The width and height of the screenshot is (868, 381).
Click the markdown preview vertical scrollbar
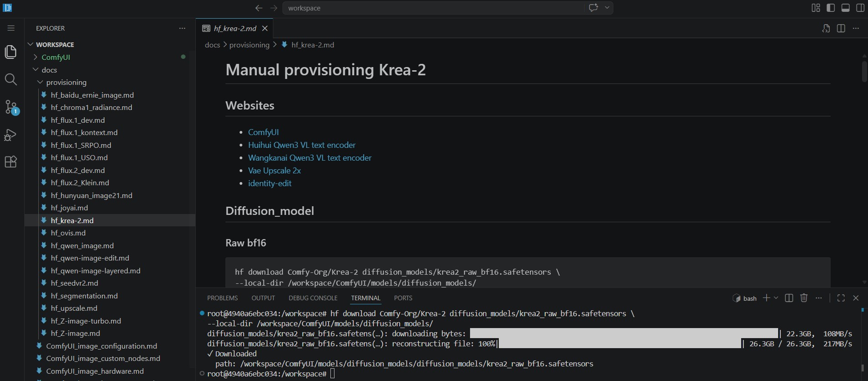tap(864, 72)
